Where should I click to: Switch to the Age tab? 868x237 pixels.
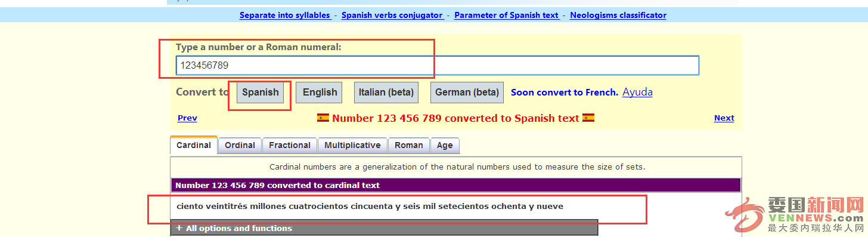point(445,145)
